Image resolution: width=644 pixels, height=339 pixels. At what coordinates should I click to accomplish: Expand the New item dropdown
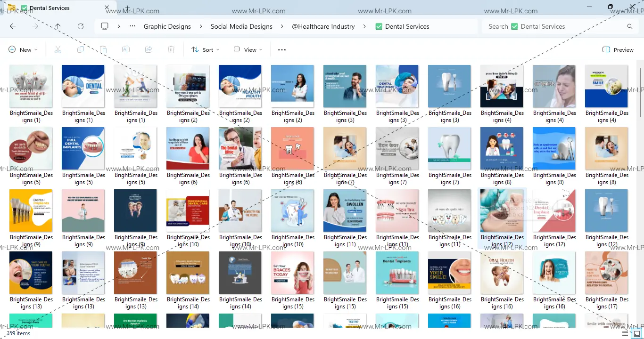23,49
